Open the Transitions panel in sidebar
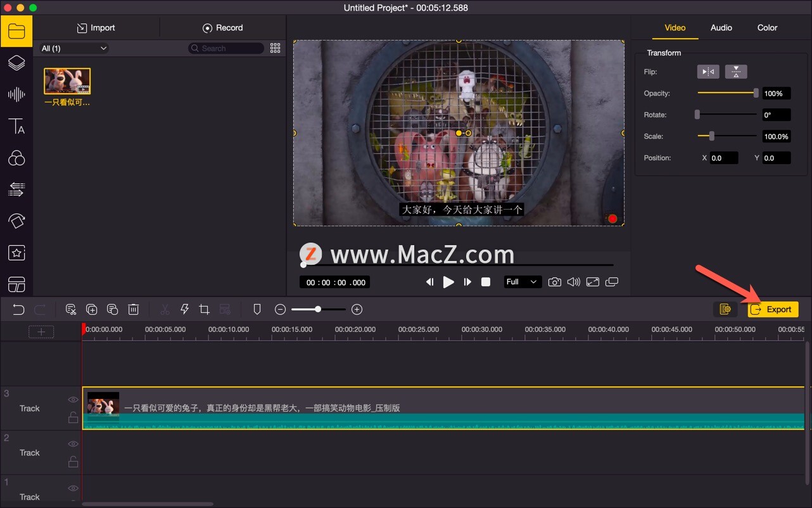 click(x=16, y=189)
